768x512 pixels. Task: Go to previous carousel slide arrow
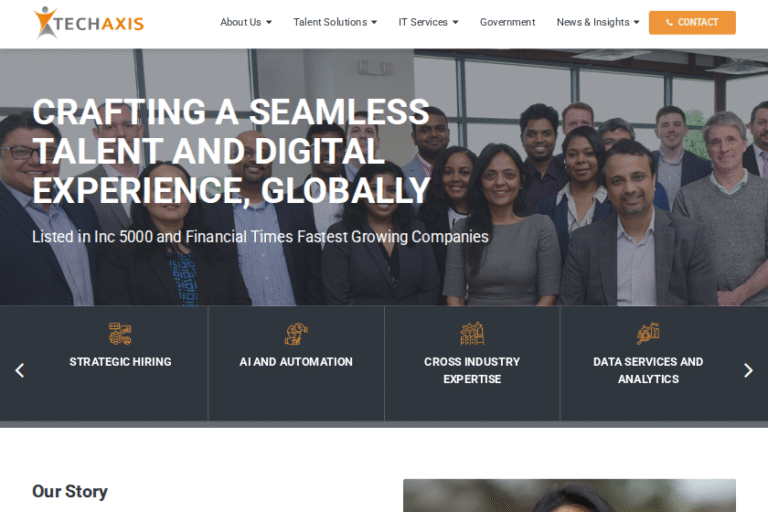tap(20, 370)
